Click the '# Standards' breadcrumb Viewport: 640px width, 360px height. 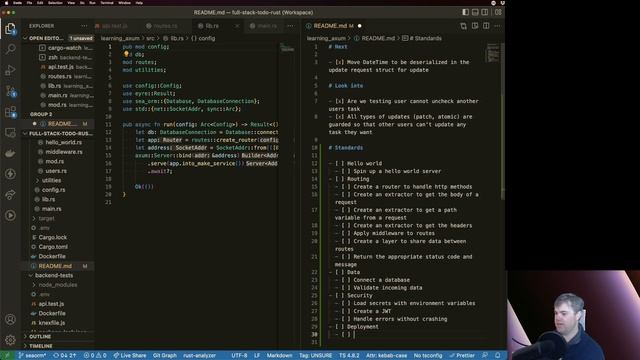422,38
